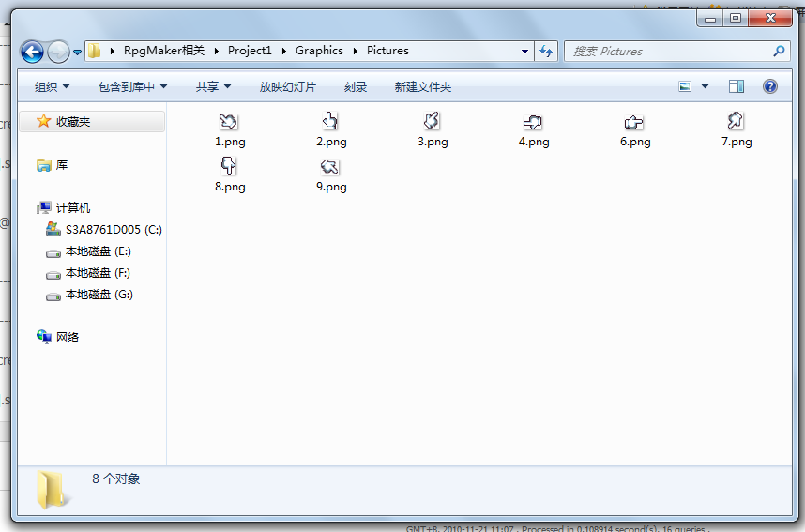This screenshot has height=532, width=805.
Task: Select the 1.png hand cursor icon
Action: click(229, 121)
